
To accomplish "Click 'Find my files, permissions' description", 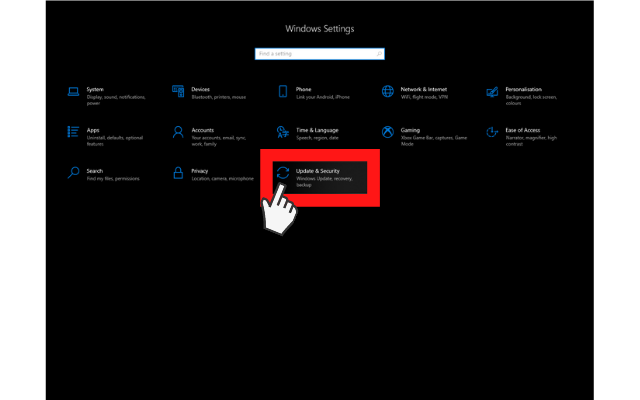I will (x=113, y=179).
